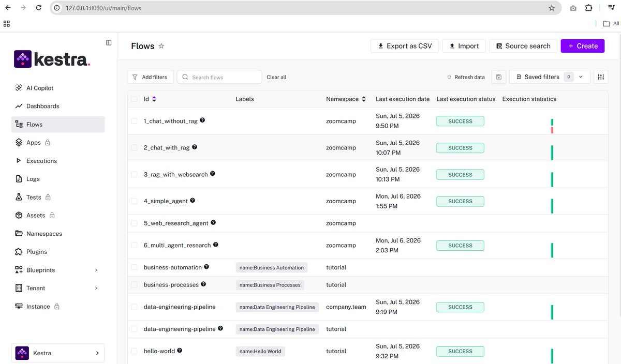This screenshot has height=364, width=621.
Task: Click Clear all filters
Action: click(x=276, y=77)
